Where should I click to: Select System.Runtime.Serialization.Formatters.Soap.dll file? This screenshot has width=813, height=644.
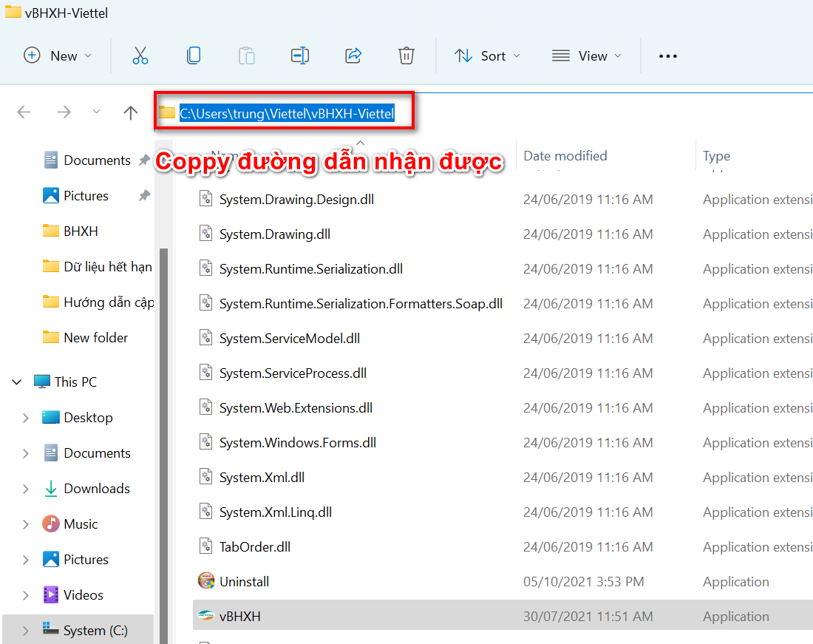click(361, 304)
